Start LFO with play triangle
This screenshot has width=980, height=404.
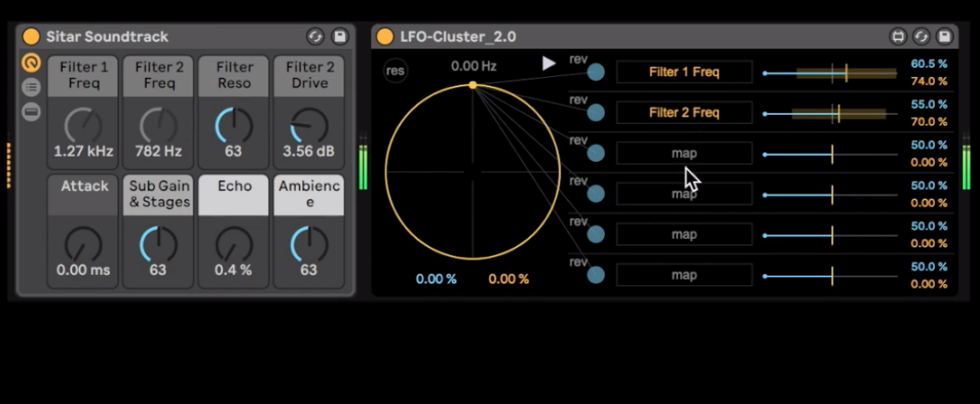click(548, 63)
